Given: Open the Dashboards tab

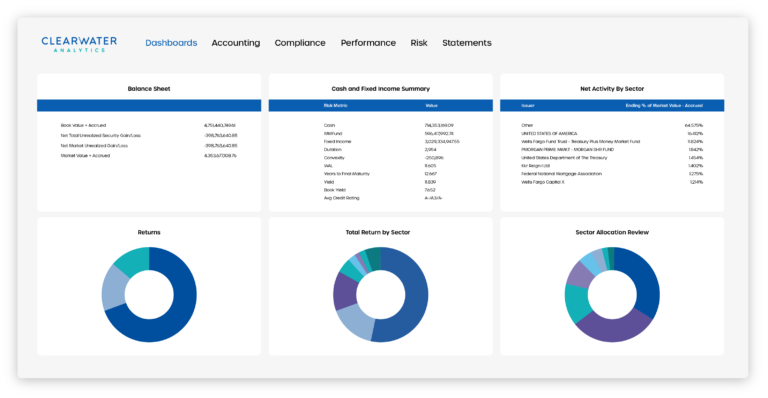Looking at the screenshot, I should pos(171,43).
